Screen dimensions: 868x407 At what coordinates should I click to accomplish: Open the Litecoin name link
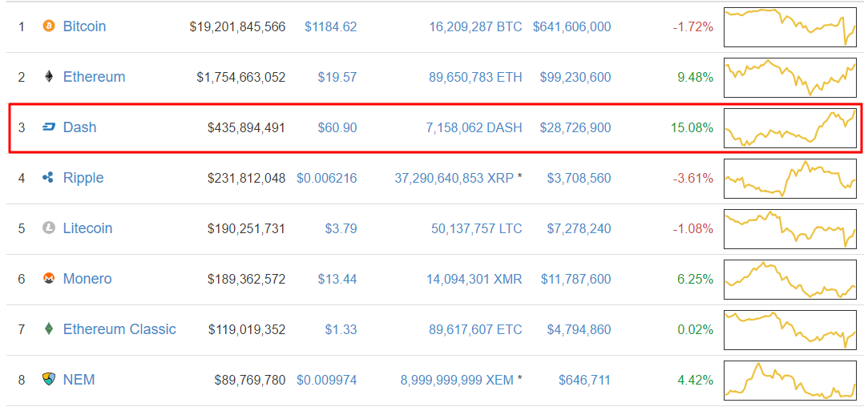87,228
